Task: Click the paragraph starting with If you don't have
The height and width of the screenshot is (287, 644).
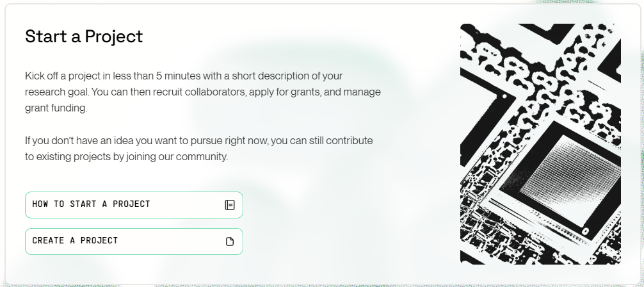Action: point(199,149)
